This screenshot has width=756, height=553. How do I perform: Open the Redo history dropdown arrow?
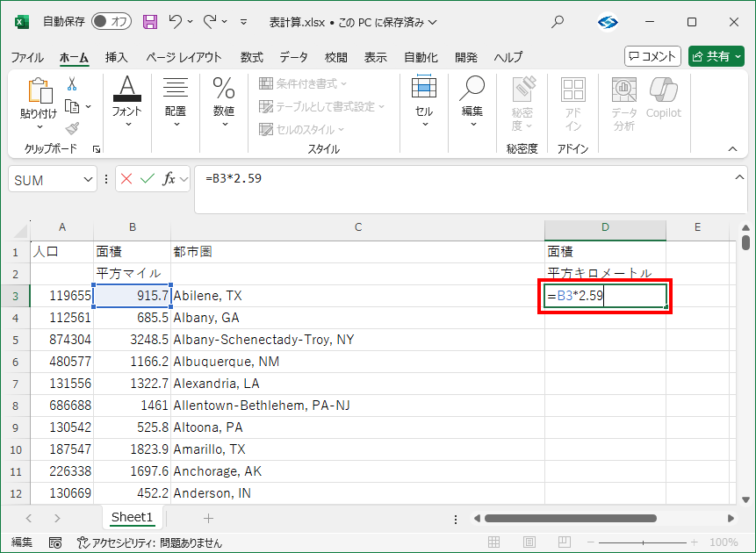[x=225, y=22]
